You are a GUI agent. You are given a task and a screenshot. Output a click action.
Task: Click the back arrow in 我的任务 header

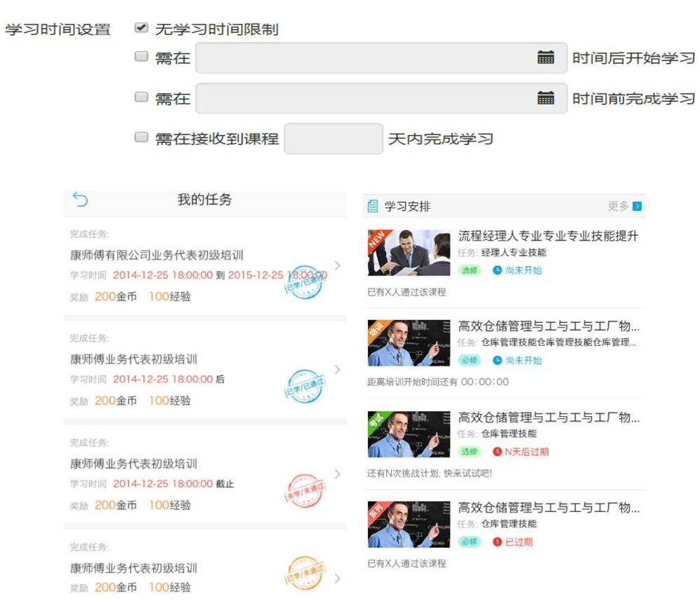81,200
